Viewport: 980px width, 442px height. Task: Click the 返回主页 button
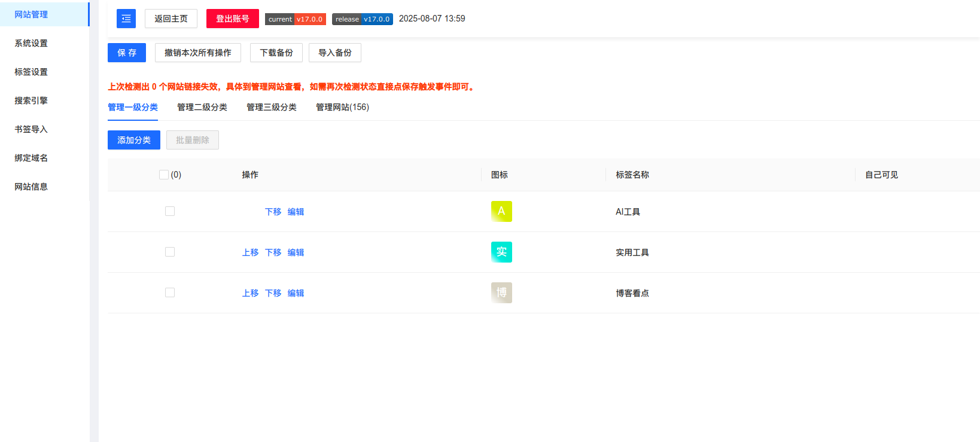[x=171, y=19]
